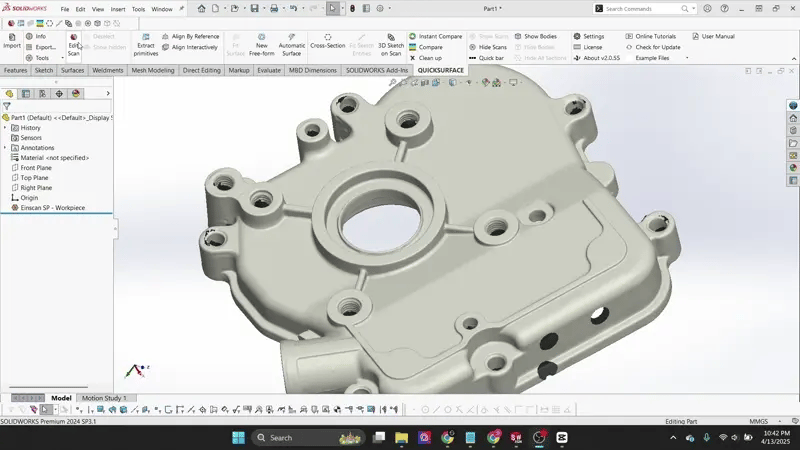This screenshot has height=450, width=800.
Task: Open the Cross-Section tool
Action: click(328, 41)
